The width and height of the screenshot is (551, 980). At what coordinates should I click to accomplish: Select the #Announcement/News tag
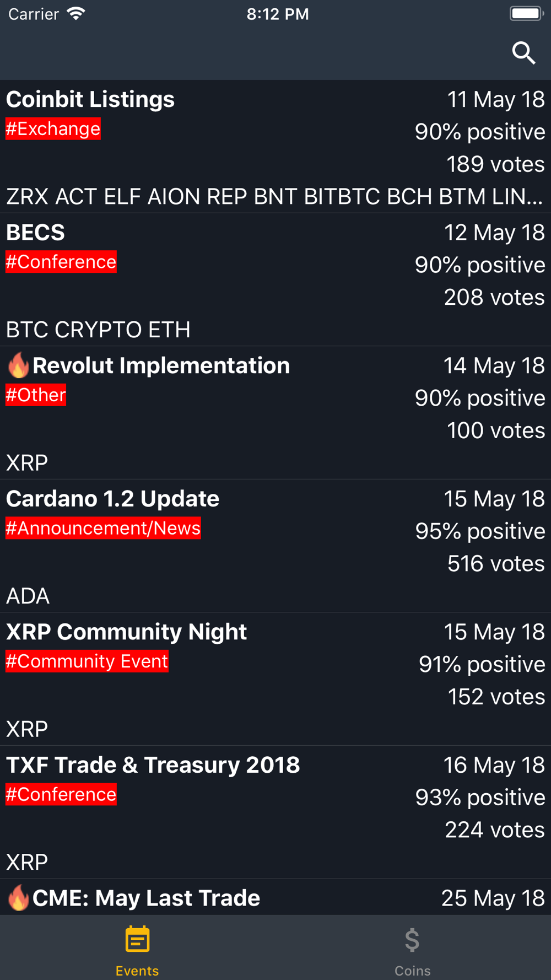pos(103,528)
